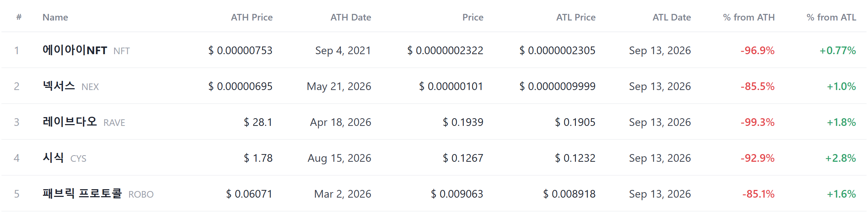This screenshot has width=868, height=213.
Task: Open the 시식 coin link
Action: (x=53, y=158)
